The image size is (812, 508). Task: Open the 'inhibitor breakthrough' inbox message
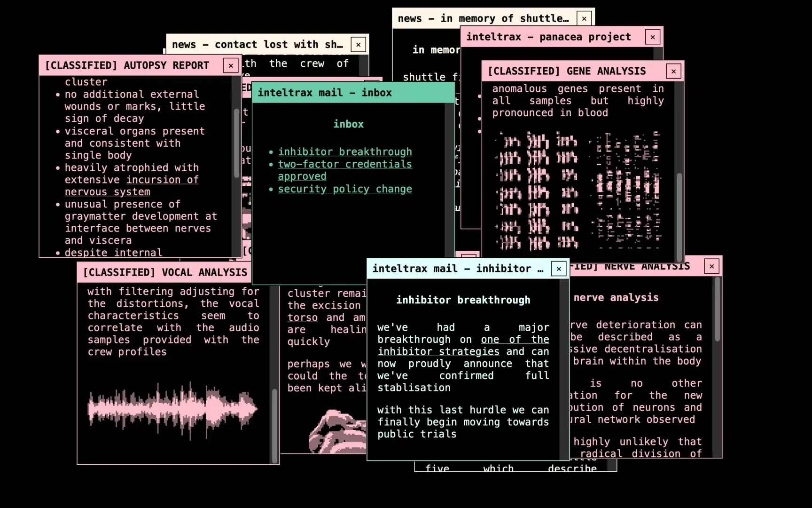[344, 152]
